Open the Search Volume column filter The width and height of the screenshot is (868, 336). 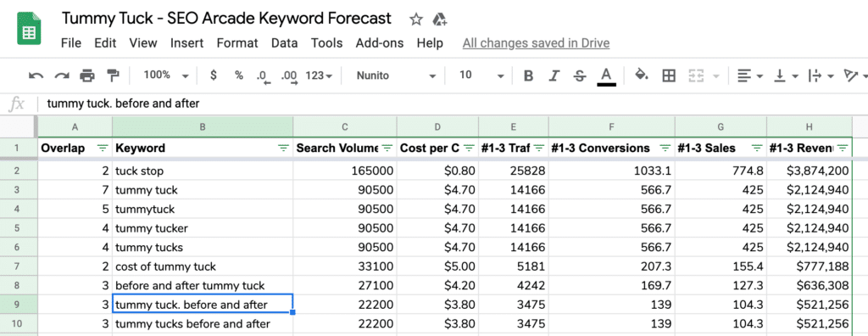tap(387, 148)
